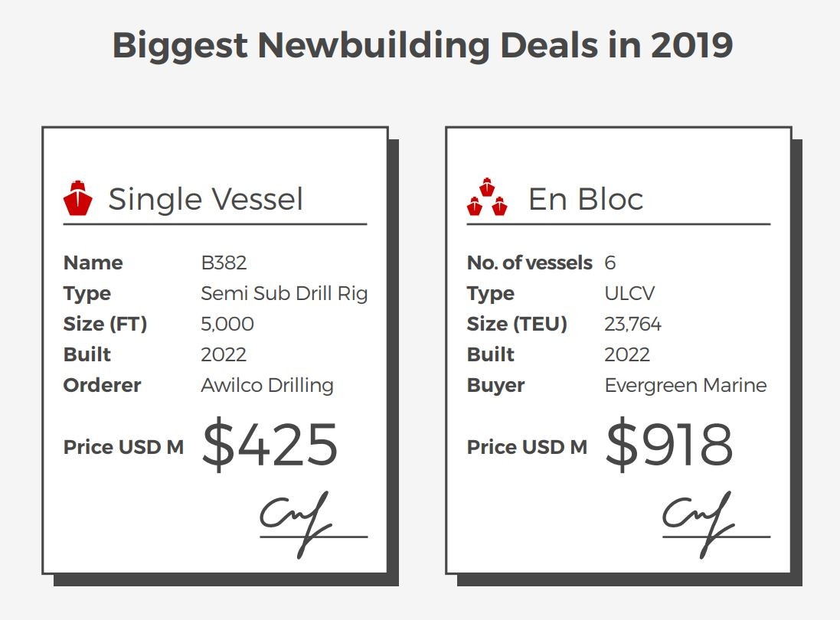Click the 23,764 TEU size value

click(x=632, y=324)
